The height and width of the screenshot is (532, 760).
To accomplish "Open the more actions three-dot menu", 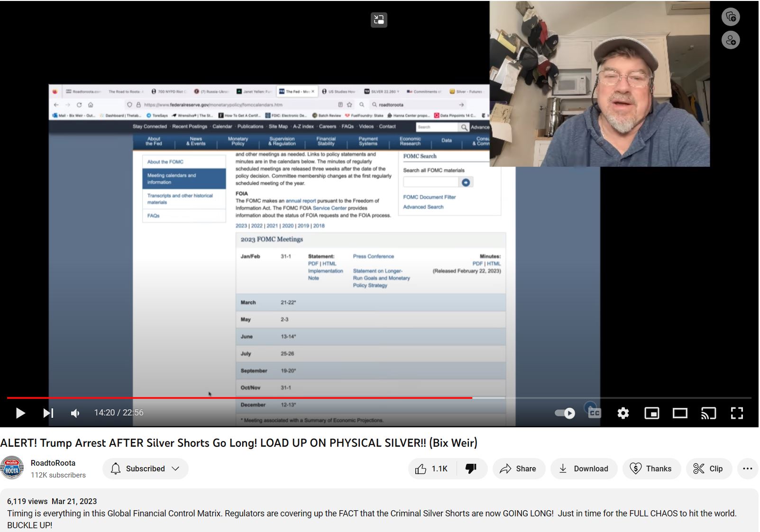I will click(748, 469).
